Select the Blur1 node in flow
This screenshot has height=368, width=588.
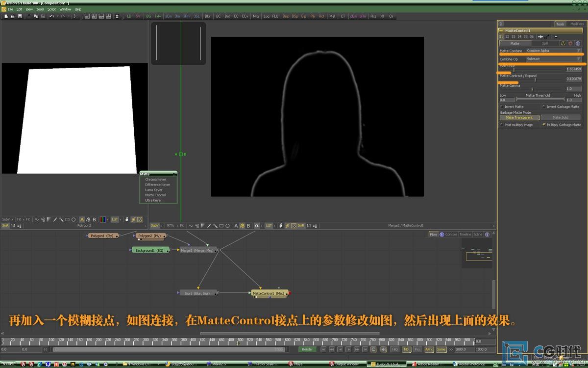click(197, 293)
